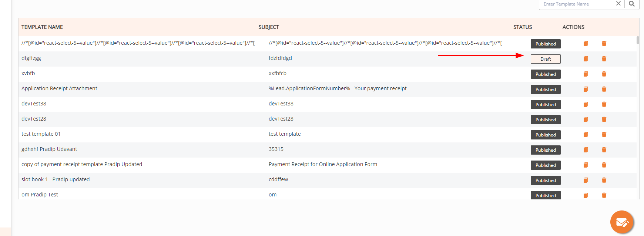Viewport: 644px width, 236px height.
Task: Delete the xvbfb template
Action: pos(604,74)
